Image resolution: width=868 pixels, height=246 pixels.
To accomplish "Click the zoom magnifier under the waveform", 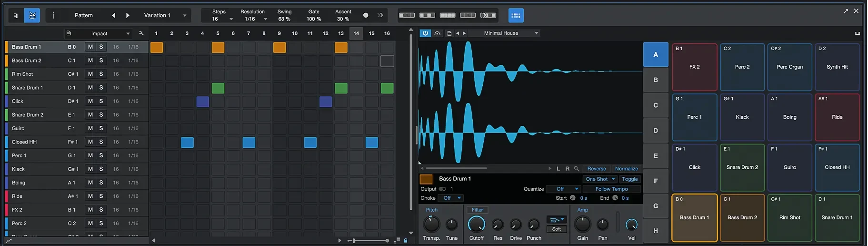I will click(577, 169).
